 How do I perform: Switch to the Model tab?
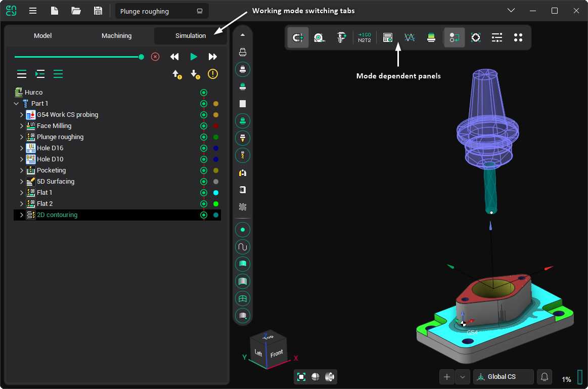(x=42, y=36)
